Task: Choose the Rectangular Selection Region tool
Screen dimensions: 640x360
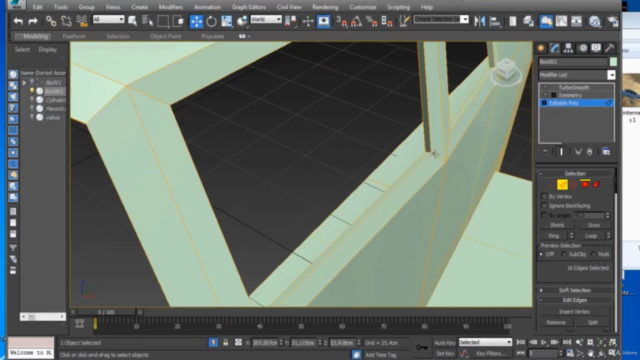Action: (163, 21)
